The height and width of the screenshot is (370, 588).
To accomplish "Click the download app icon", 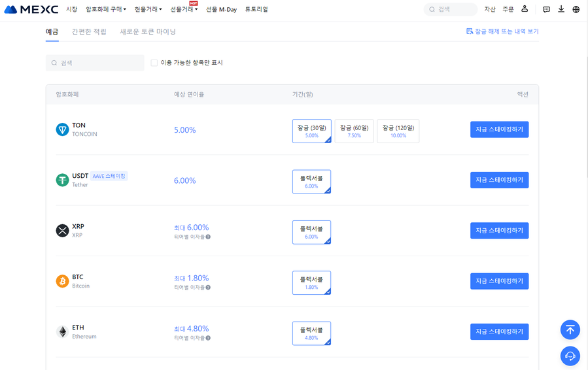I will [x=561, y=9].
